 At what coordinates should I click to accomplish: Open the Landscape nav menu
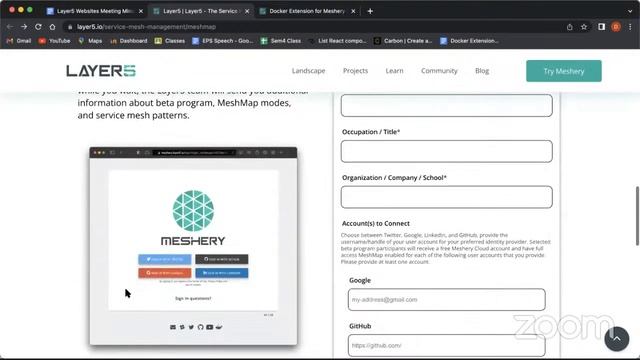click(x=309, y=71)
